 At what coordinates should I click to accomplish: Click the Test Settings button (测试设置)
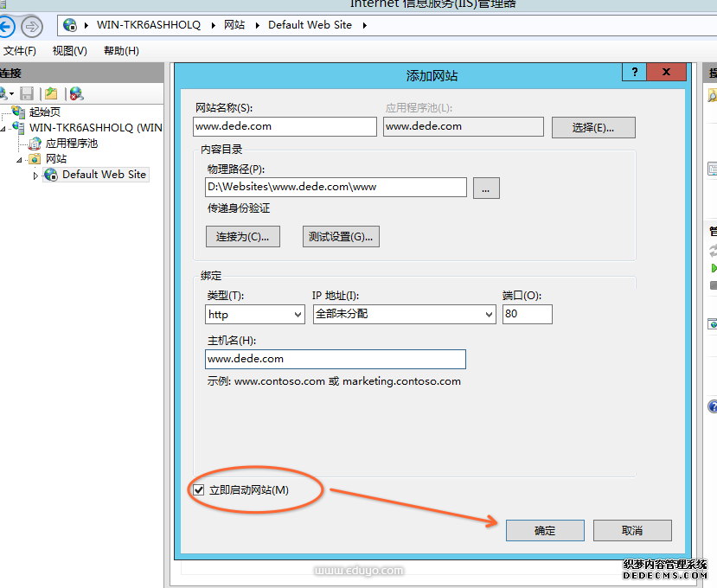pyautogui.click(x=341, y=237)
